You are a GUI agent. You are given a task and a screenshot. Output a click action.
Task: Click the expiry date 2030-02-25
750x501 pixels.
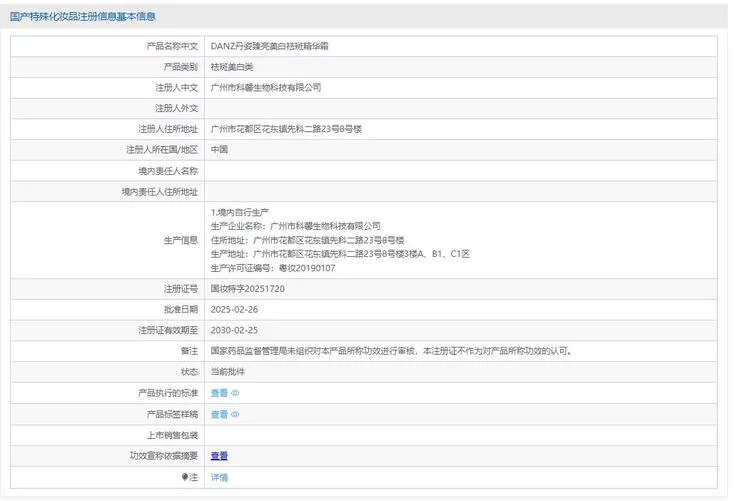[234, 330]
